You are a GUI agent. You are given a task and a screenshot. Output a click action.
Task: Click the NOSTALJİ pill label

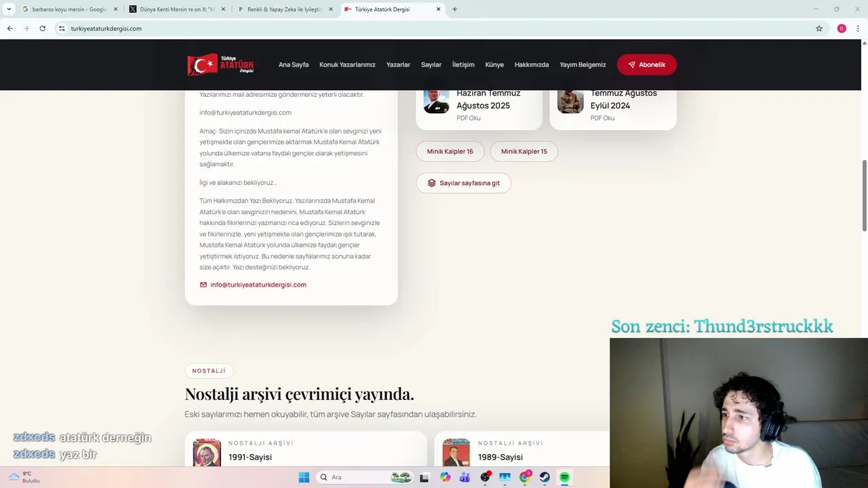pos(209,371)
